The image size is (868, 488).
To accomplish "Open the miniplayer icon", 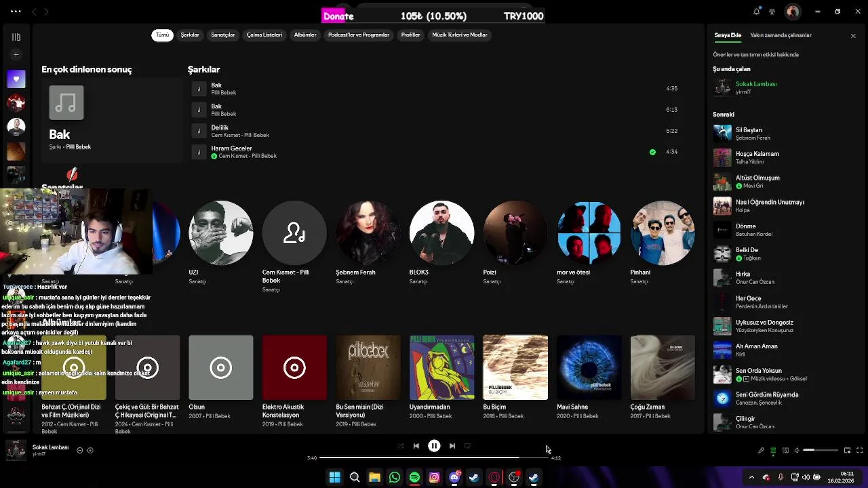I will point(847,450).
